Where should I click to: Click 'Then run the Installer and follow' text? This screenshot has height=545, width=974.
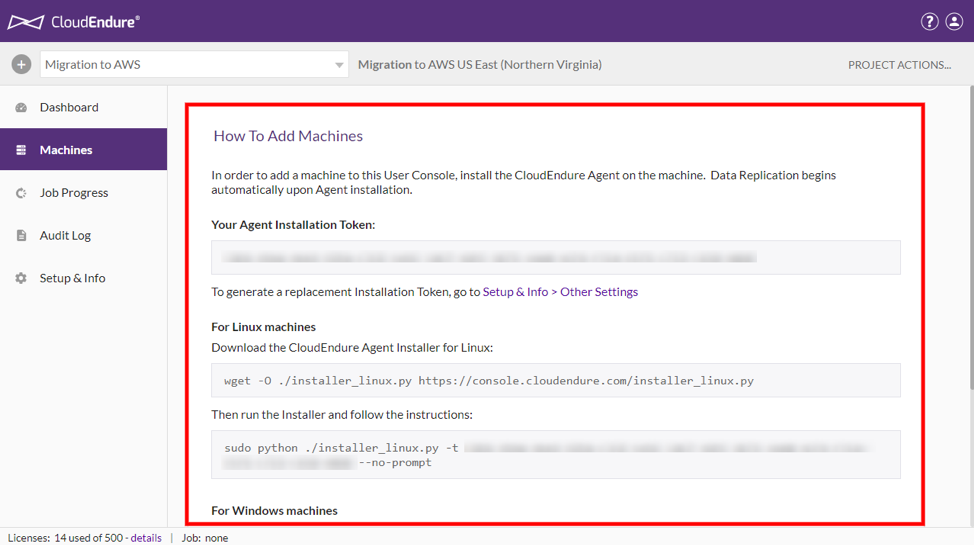point(342,414)
